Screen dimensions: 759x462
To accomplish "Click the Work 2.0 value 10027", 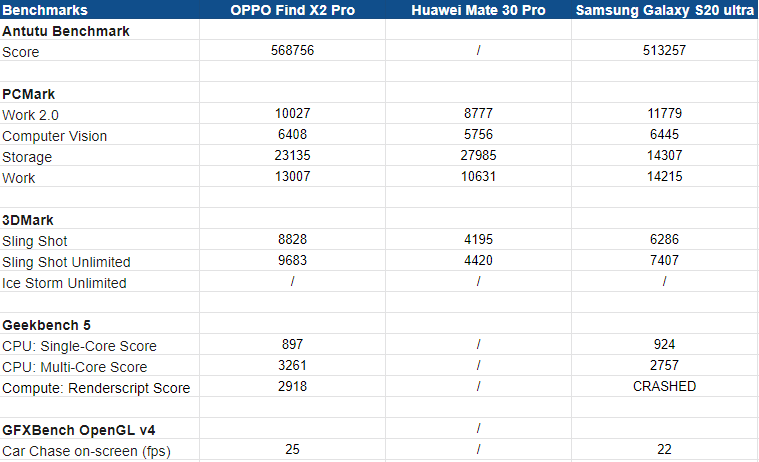I will click(292, 113).
